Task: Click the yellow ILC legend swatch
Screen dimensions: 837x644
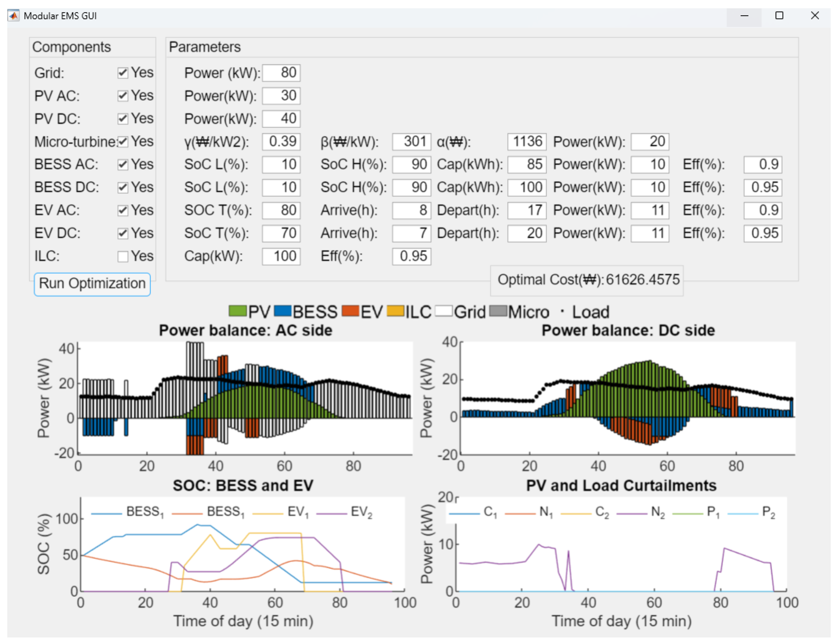Action: (396, 311)
